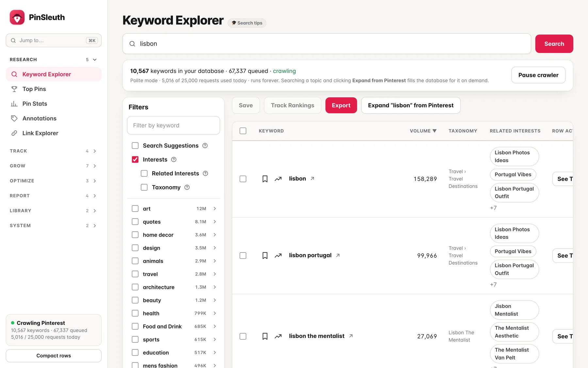
Task: Pause the crawler
Action: tap(538, 75)
